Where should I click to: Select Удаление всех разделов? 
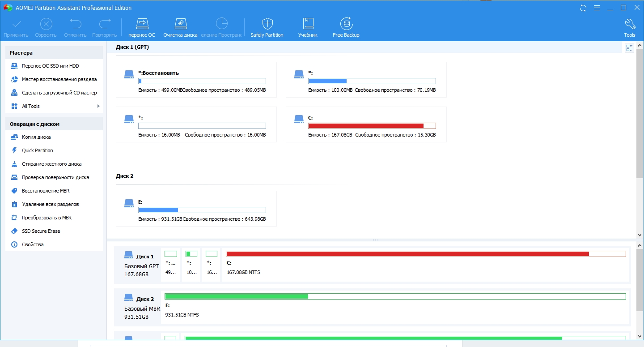[54, 204]
